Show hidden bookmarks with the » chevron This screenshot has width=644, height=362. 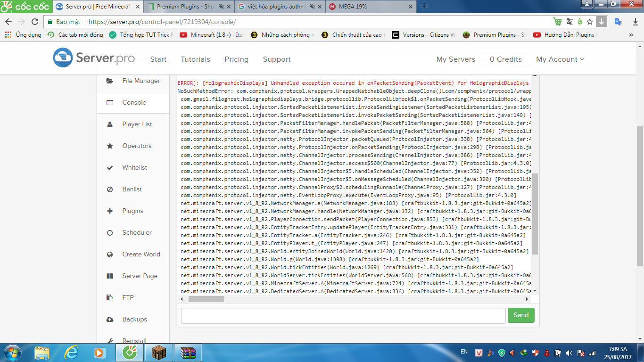coord(631,35)
